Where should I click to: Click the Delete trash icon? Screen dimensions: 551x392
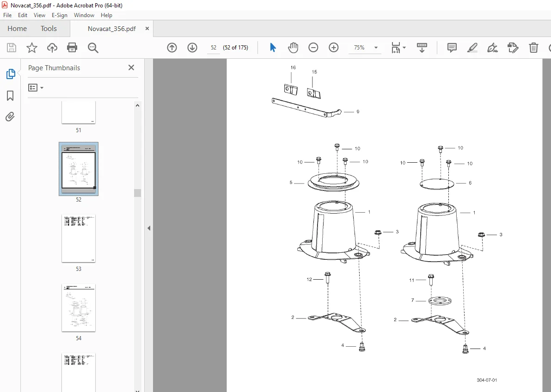pyautogui.click(x=533, y=48)
